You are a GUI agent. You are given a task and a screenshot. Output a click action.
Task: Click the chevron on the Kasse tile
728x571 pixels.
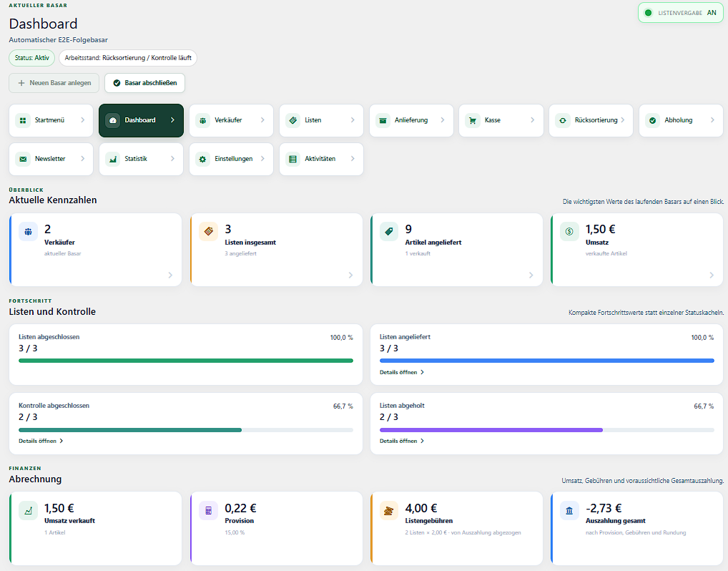(533, 120)
